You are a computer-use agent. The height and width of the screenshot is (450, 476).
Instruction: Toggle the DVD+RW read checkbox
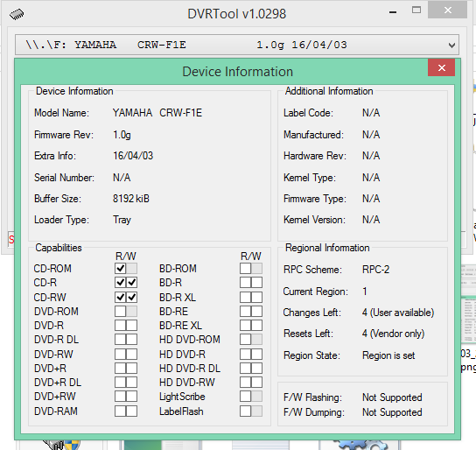[x=121, y=397]
